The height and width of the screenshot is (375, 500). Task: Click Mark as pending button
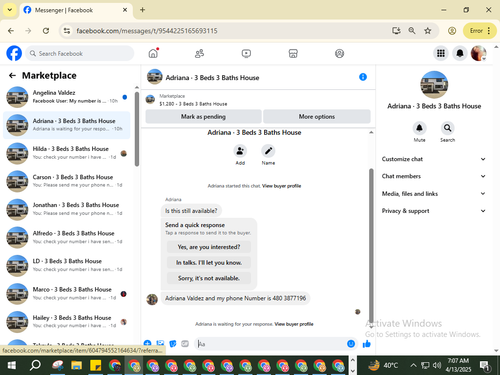[x=203, y=117]
